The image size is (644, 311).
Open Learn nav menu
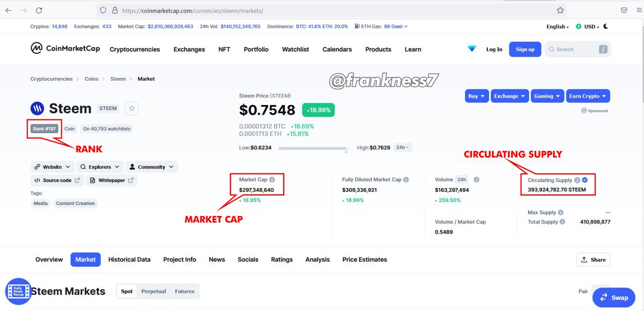click(413, 49)
